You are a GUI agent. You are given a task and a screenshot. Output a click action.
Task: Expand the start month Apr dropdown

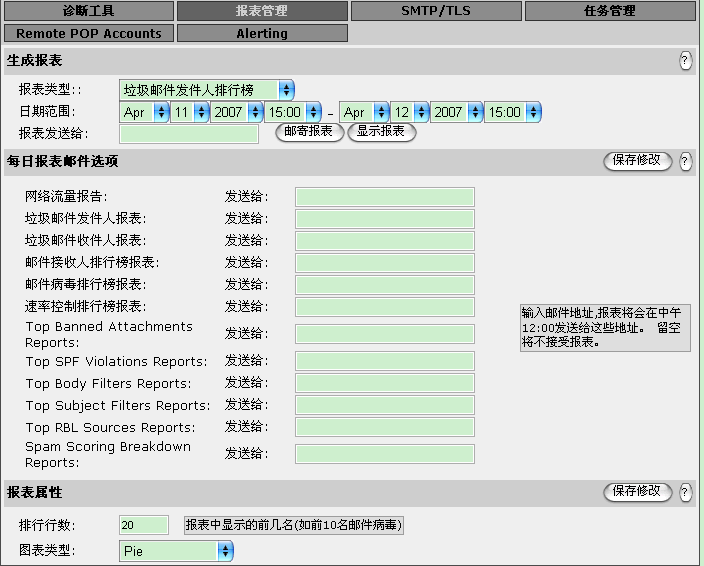(x=144, y=112)
